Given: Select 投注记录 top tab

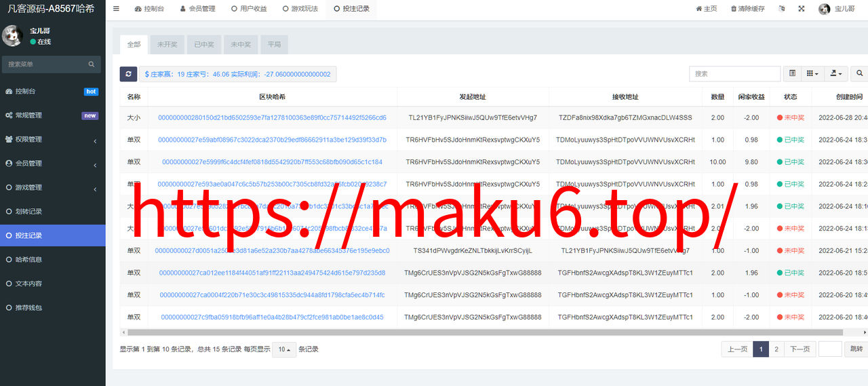Looking at the screenshot, I should point(351,9).
